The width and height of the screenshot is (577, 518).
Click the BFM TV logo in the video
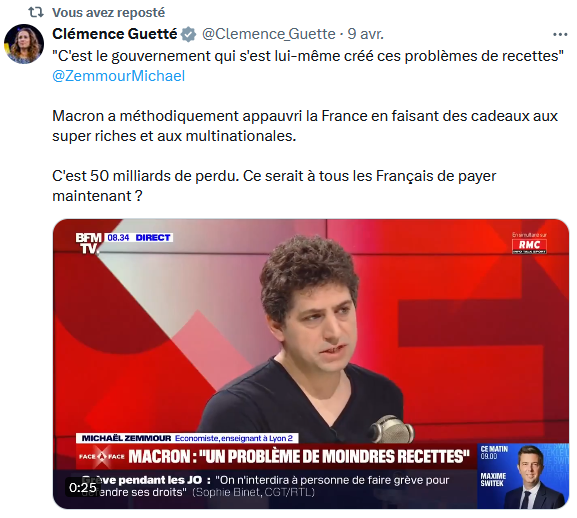[88, 243]
